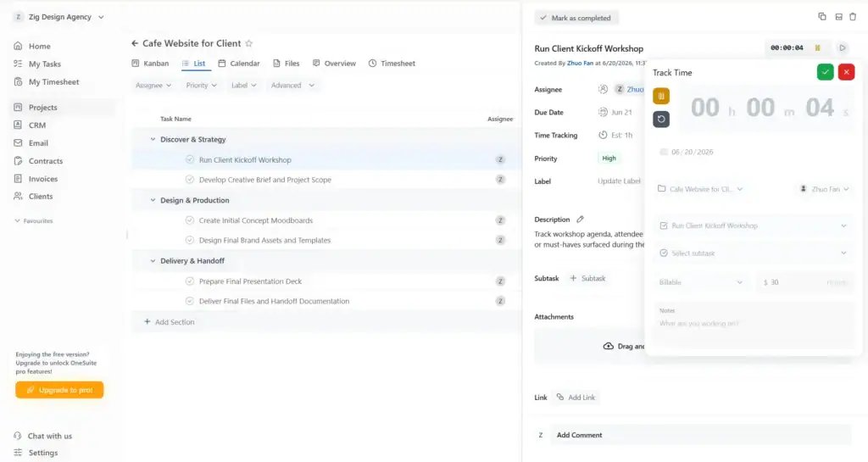Switch to the Timesheet tab

click(x=392, y=64)
